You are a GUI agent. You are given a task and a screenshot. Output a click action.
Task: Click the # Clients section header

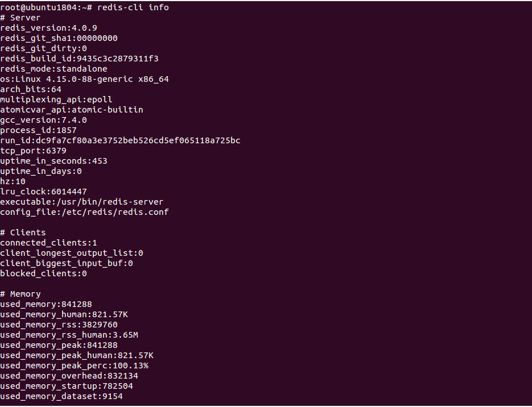pyautogui.click(x=23, y=232)
